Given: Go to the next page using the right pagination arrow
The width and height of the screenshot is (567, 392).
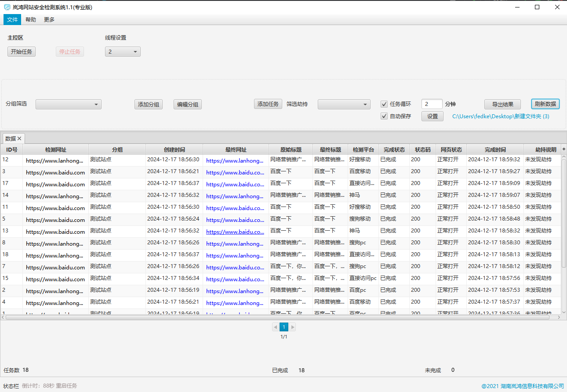Looking at the screenshot, I should click(x=293, y=327).
